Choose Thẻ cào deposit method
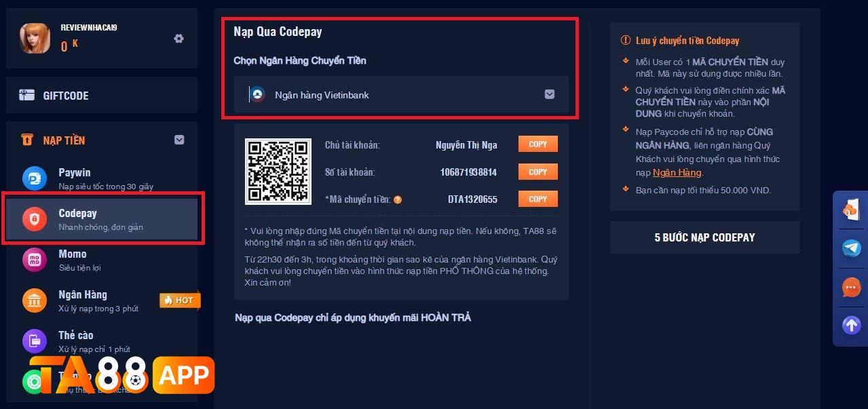 102,341
